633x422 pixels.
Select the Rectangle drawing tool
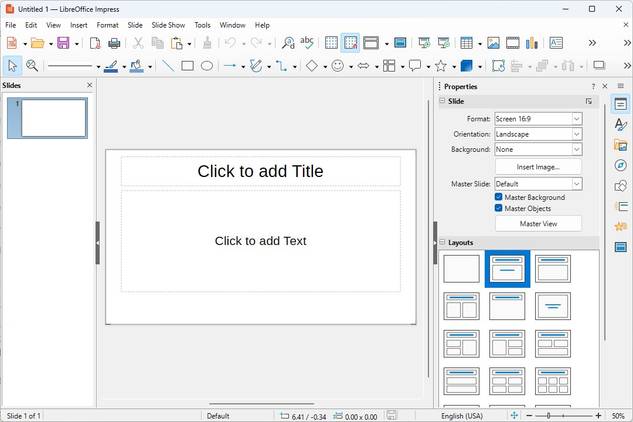(x=187, y=65)
